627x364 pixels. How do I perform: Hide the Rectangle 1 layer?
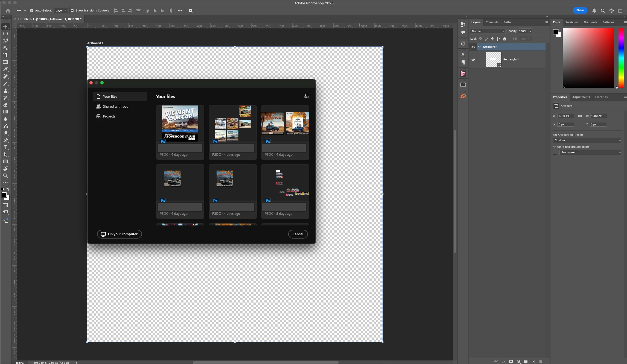tap(473, 60)
